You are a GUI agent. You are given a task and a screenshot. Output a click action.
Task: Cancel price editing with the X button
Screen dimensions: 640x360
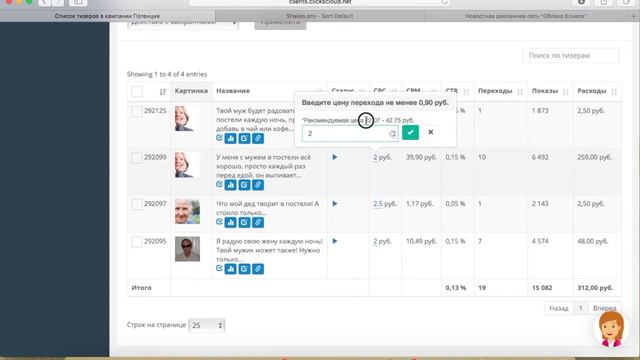pos(431,133)
